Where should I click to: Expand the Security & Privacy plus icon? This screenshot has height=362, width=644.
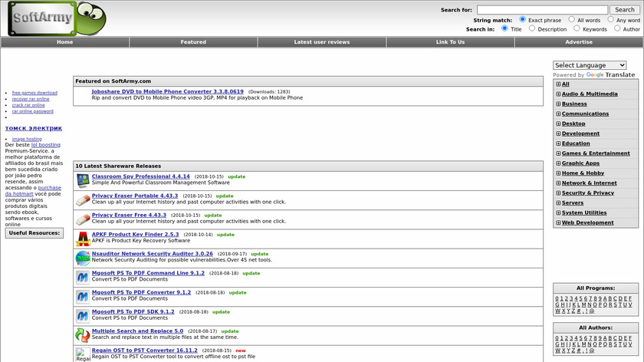(x=558, y=193)
